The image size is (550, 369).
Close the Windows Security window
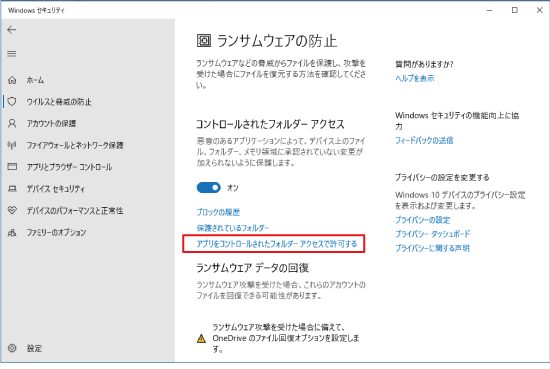[539, 10]
